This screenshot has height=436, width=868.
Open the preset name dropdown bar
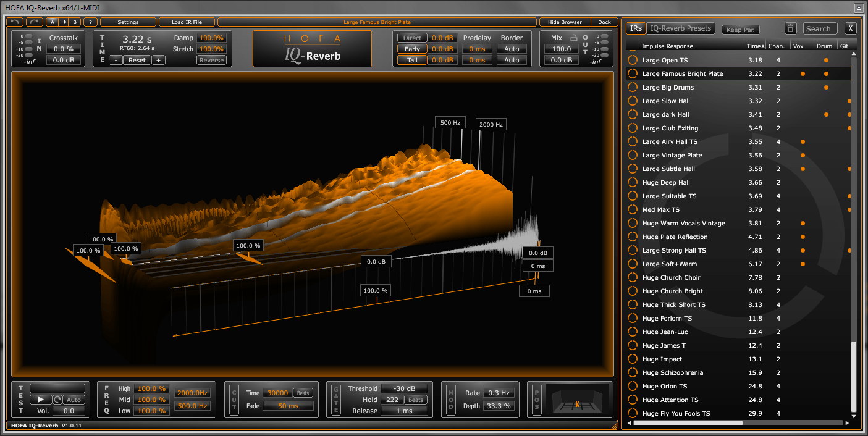377,22
